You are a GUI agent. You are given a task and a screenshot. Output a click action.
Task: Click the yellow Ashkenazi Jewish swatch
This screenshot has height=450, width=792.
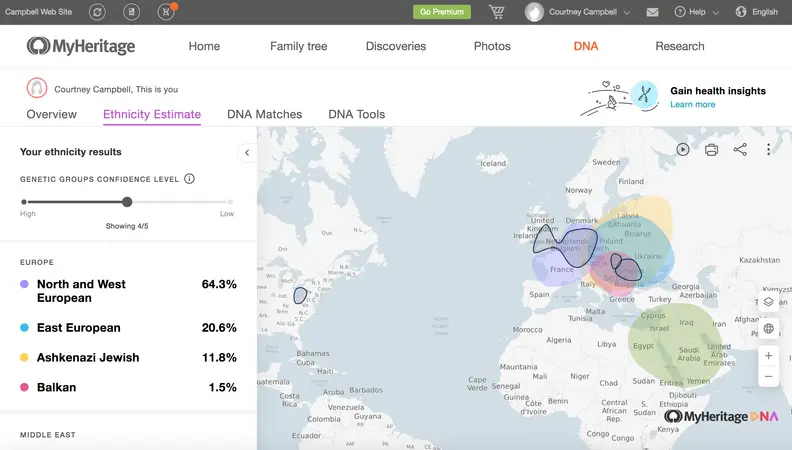(24, 358)
